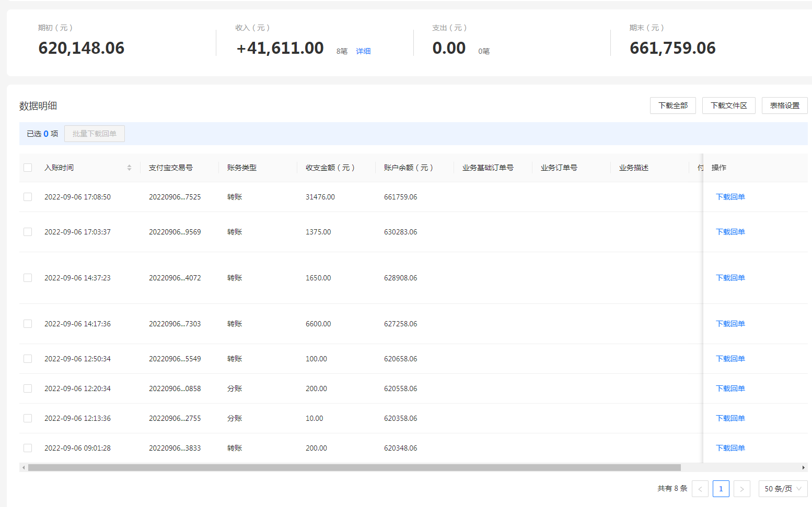The width and height of the screenshot is (812, 507).
Task: Click the 收支金额（元）column header
Action: tap(330, 168)
